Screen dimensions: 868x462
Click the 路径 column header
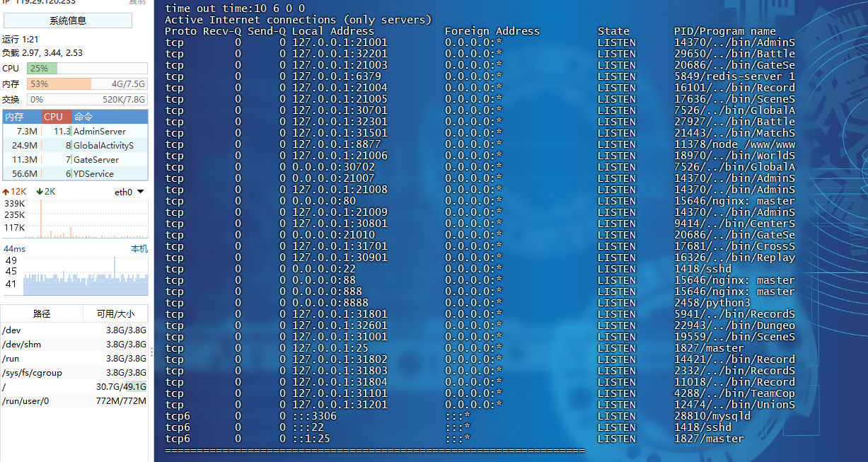click(x=42, y=313)
